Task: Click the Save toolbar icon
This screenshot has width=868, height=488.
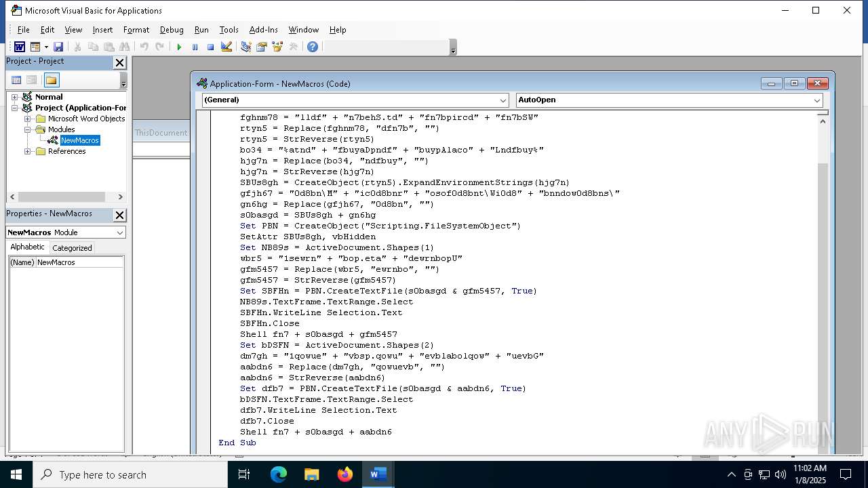Action: point(58,47)
